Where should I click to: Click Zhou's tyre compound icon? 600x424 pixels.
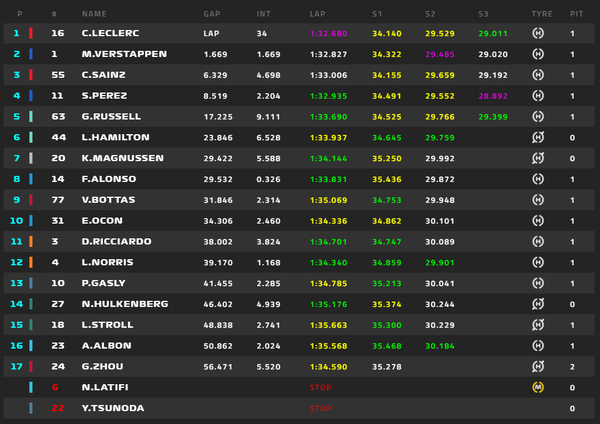[x=538, y=366]
